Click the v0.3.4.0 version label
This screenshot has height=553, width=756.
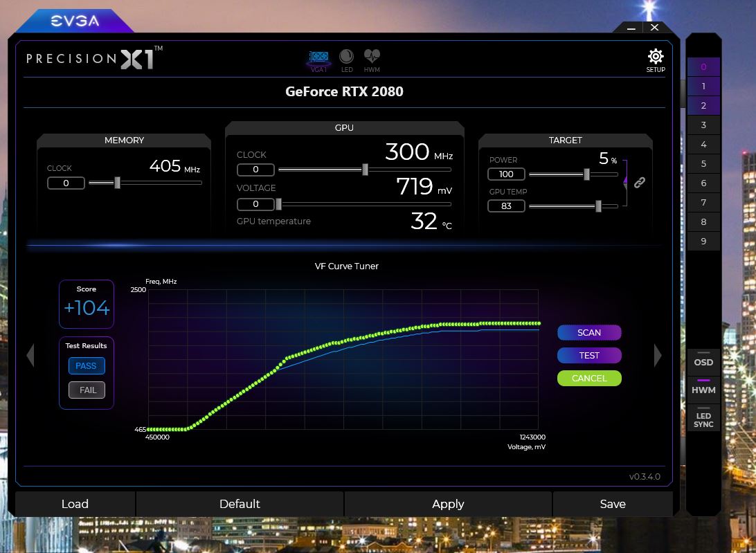(645, 476)
